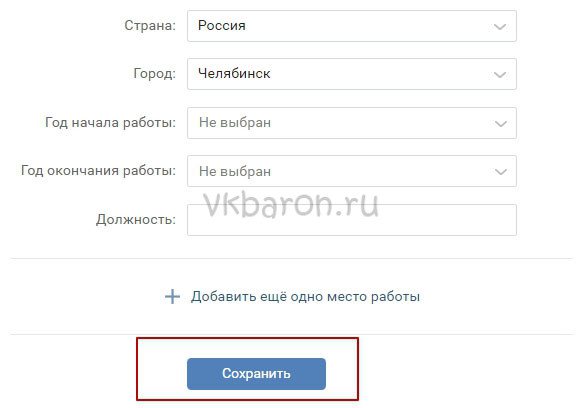Screen dimensions: 583x408
Task: Focus the Должность input field
Action: (x=352, y=220)
